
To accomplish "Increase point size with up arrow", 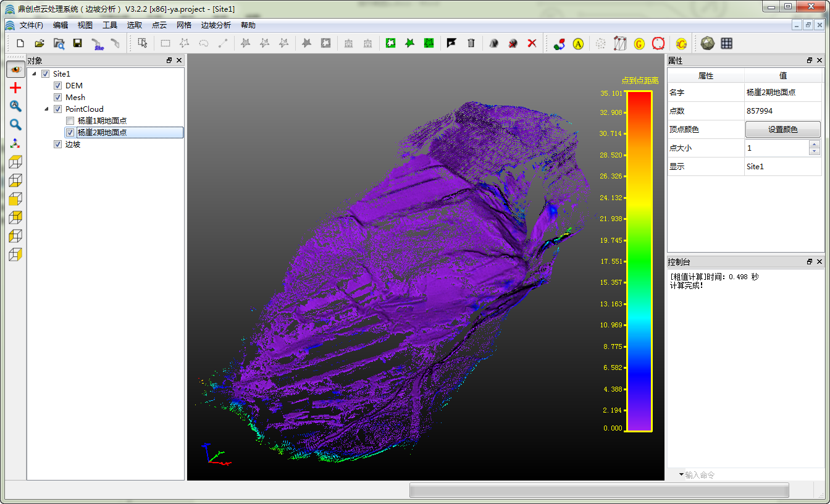I will (815, 145).
